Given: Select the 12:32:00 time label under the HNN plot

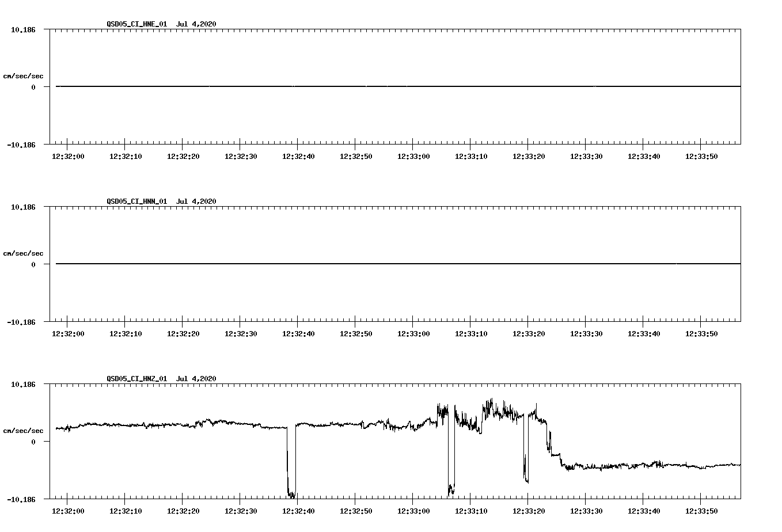Looking at the screenshot, I should [68, 334].
